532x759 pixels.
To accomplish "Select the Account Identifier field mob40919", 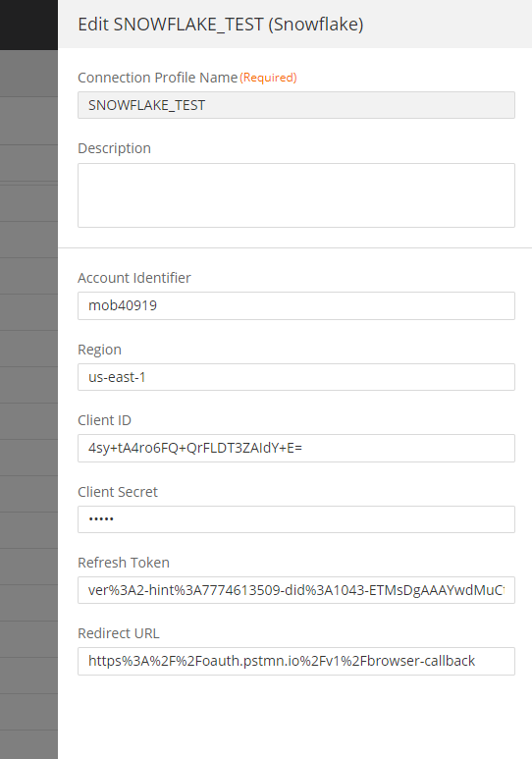I will pyautogui.click(x=296, y=305).
